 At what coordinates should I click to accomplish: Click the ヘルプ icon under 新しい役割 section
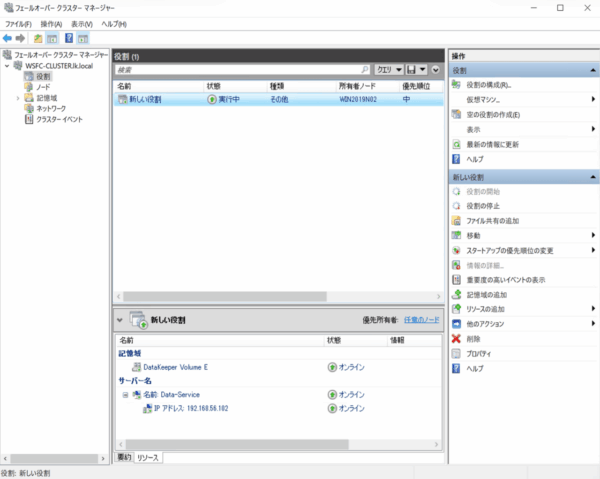(x=456, y=368)
